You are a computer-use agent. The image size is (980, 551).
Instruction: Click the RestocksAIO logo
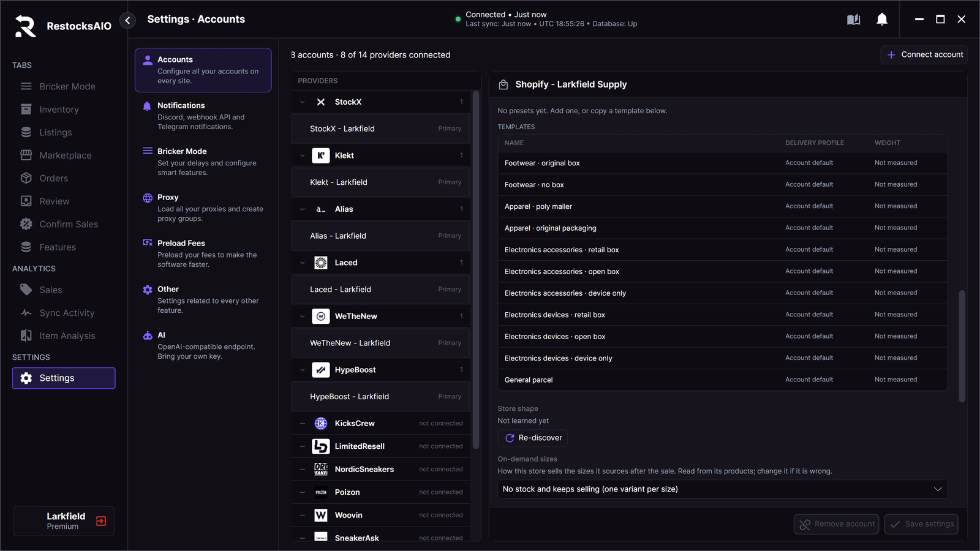[25, 26]
